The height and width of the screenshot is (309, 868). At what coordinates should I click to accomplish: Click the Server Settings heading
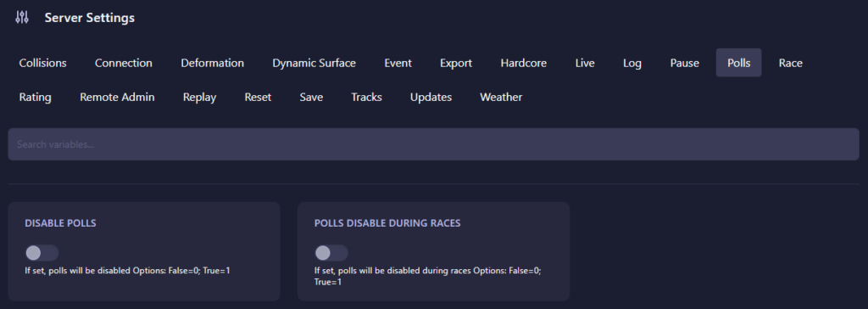[x=90, y=18]
